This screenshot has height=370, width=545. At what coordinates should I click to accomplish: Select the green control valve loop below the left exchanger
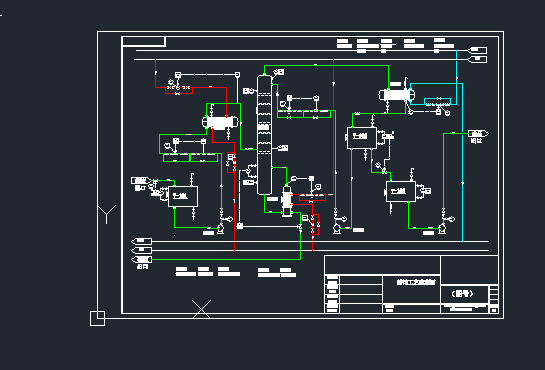click(190, 157)
